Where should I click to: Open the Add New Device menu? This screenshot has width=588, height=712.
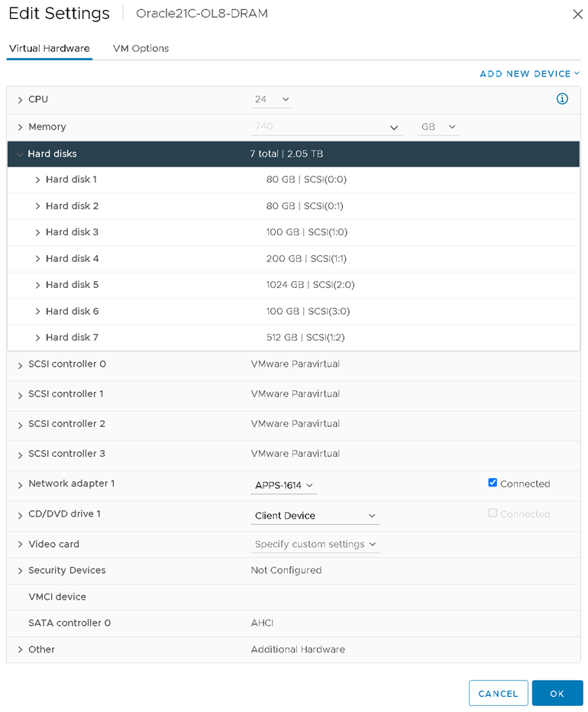click(529, 74)
